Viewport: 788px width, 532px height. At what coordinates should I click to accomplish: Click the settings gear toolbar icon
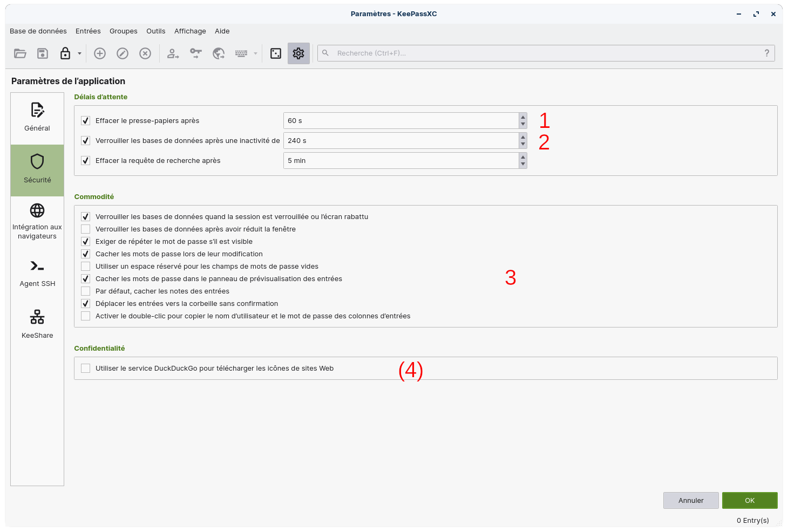pyautogui.click(x=298, y=53)
